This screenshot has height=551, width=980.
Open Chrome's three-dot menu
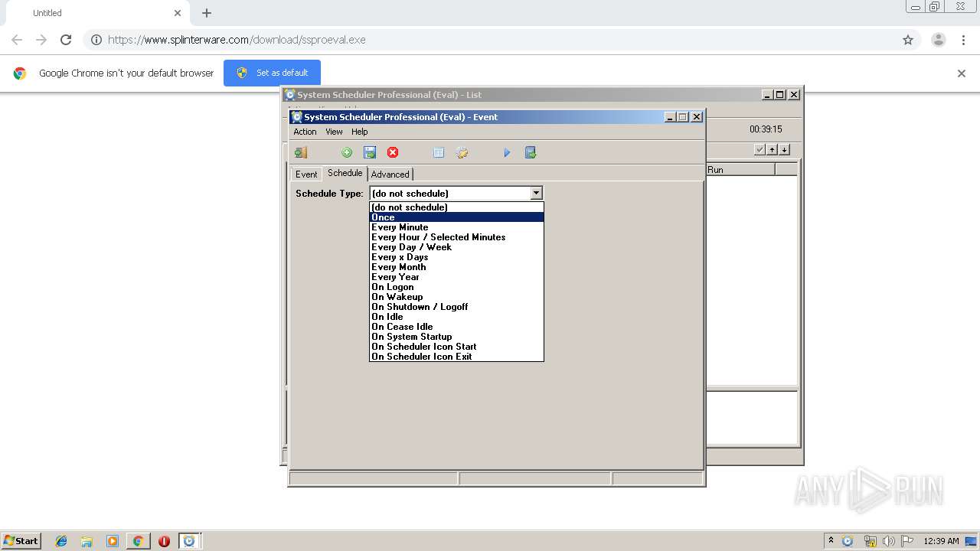click(963, 40)
